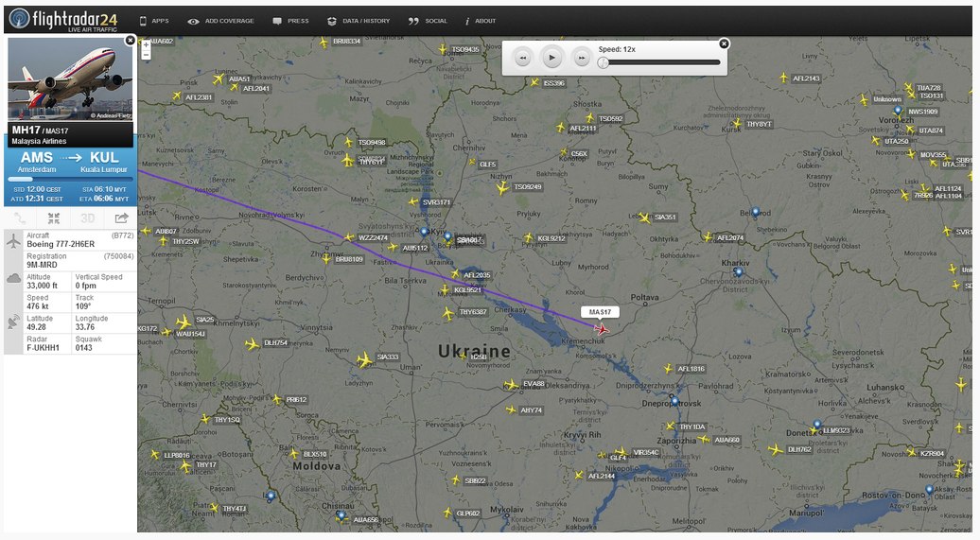Select aircraft AFL1816 on map
980x540 pixels.
tap(668, 369)
